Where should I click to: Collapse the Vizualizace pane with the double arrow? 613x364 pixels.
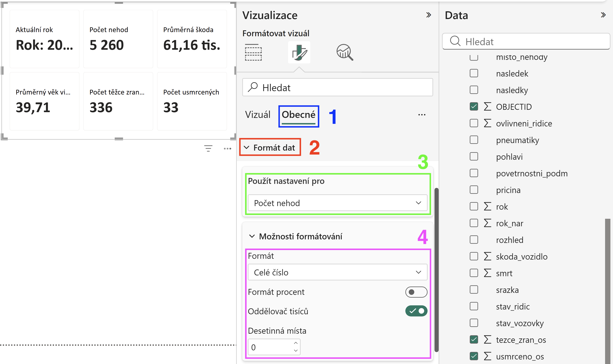pos(428,15)
